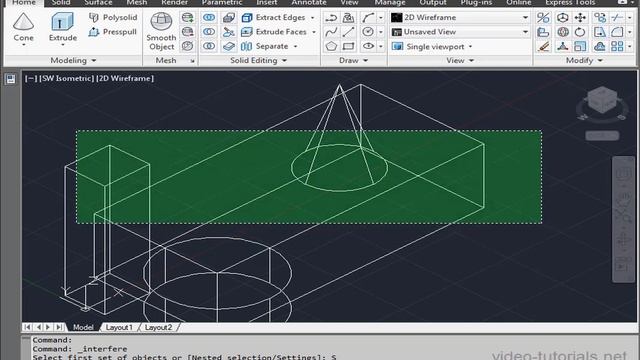640x360 pixels.
Task: Click the Erase tool in Modify panel
Action: tap(543, 46)
